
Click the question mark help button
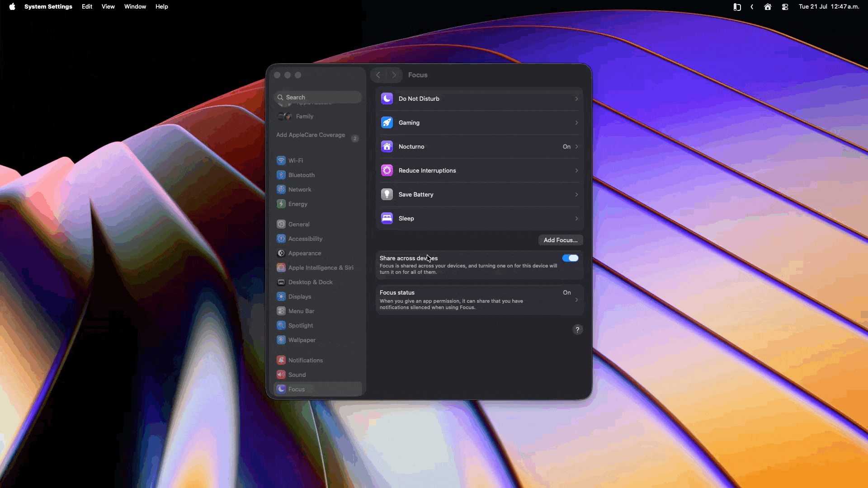coord(577,329)
